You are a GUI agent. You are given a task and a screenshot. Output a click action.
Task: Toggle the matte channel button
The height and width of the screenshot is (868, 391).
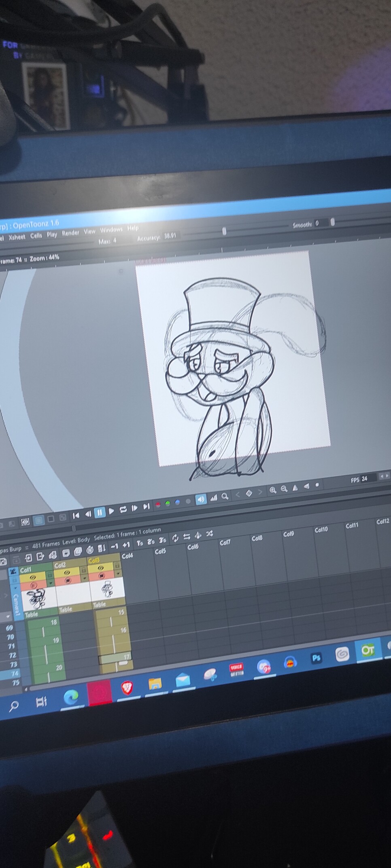(x=188, y=501)
